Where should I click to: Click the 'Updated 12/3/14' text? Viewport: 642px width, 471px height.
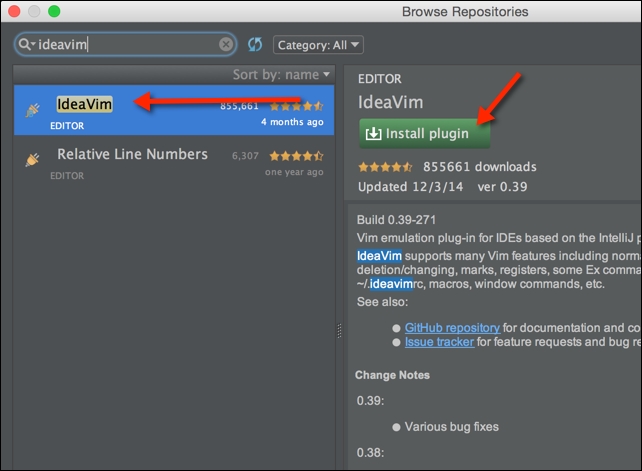coord(410,187)
